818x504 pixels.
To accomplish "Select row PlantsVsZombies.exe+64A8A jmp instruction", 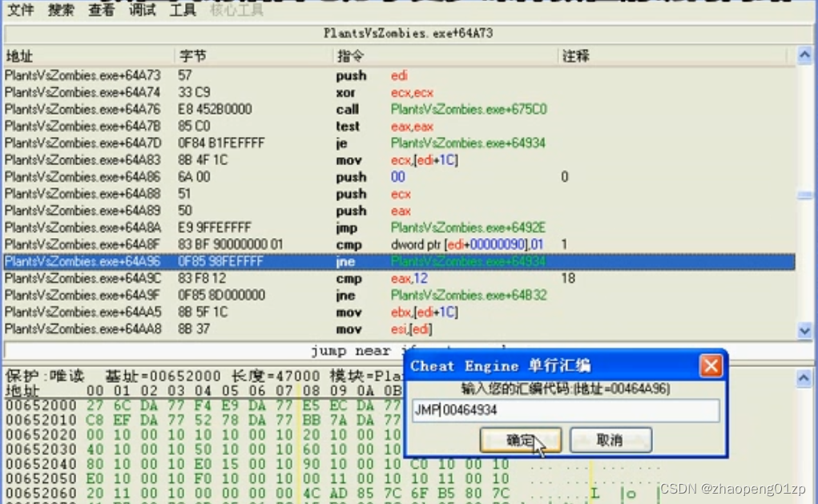I will tap(400, 228).
